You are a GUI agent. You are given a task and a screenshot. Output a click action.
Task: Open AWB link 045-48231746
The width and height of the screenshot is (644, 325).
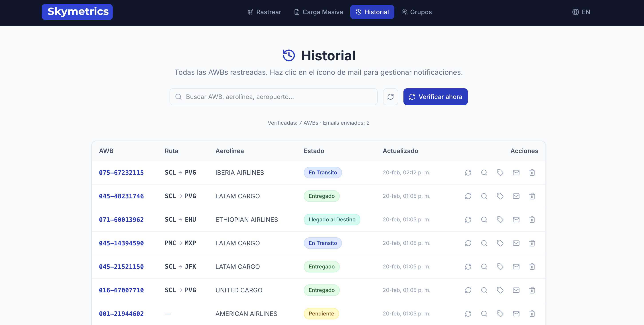(x=121, y=196)
